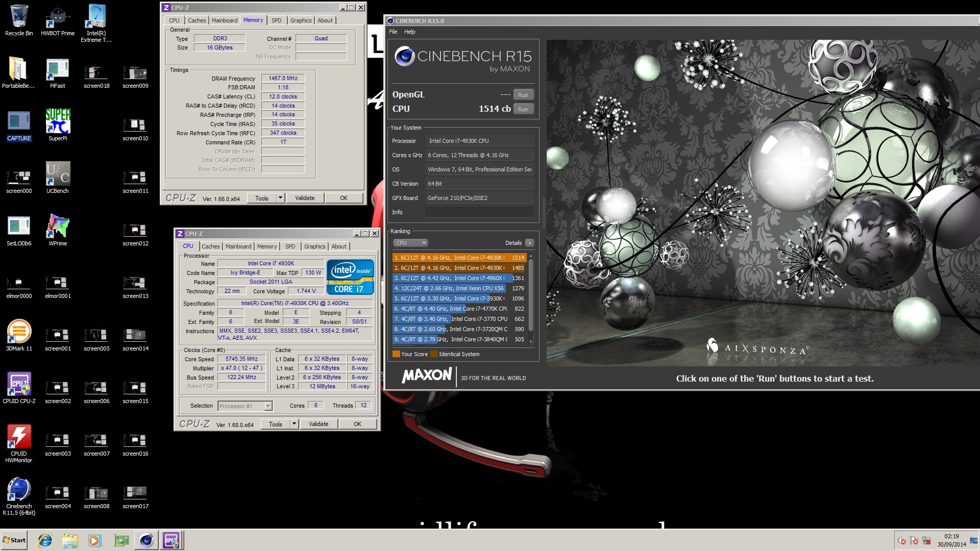Screen dimensions: 980x551
Task: Run the OpenGL test in Cinebench
Action: coord(523,95)
